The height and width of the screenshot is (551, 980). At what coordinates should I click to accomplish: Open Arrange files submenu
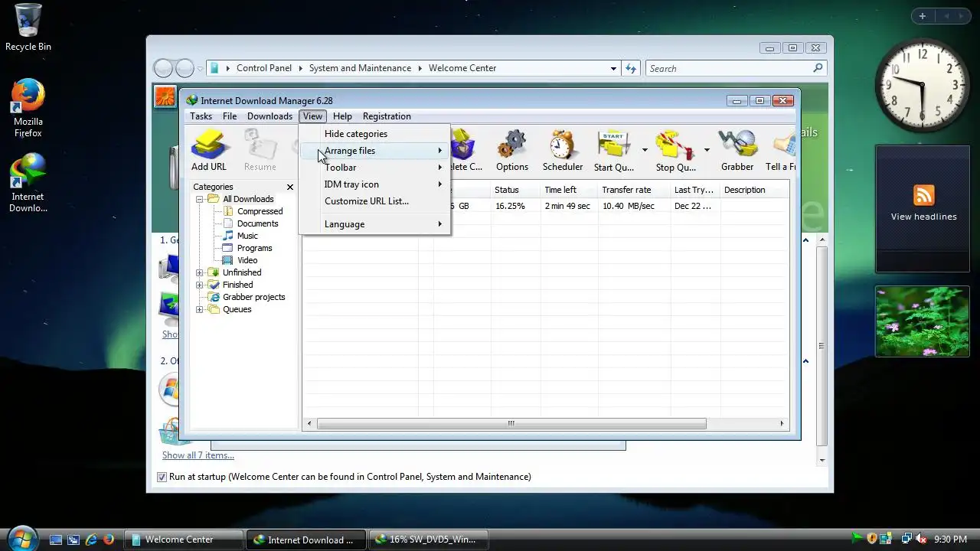[x=375, y=151]
